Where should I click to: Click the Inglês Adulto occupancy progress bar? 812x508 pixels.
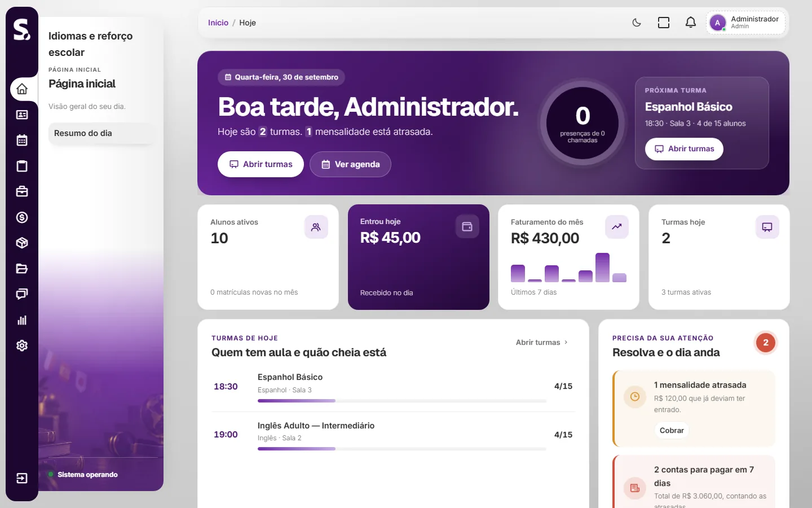tap(402, 449)
